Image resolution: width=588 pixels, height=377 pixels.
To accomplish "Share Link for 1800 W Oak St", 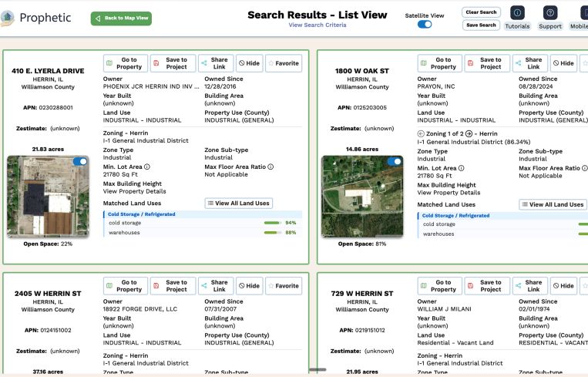I will tap(530, 63).
